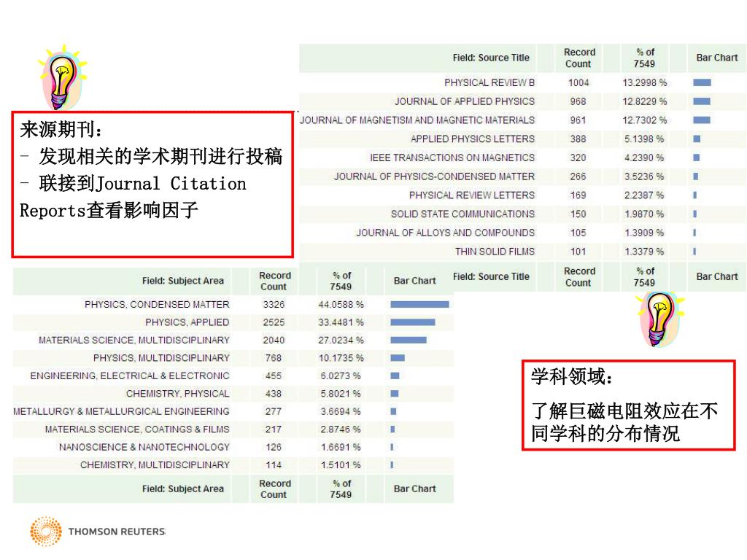The width and height of the screenshot is (747, 560).
Task: Click the record count 3326
Action: pos(274,304)
